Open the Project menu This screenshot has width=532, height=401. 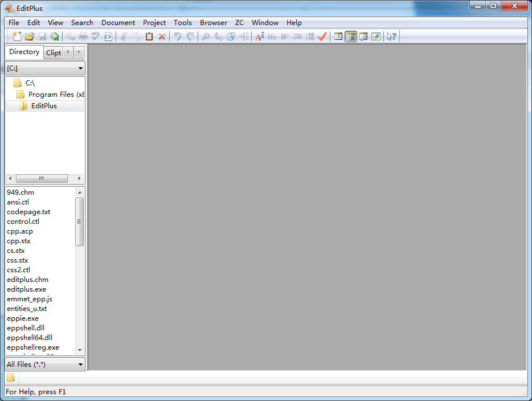click(x=154, y=23)
